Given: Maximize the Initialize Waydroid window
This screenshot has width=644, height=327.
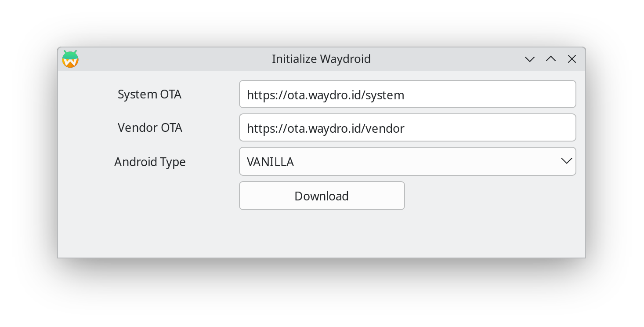Looking at the screenshot, I should click(551, 59).
